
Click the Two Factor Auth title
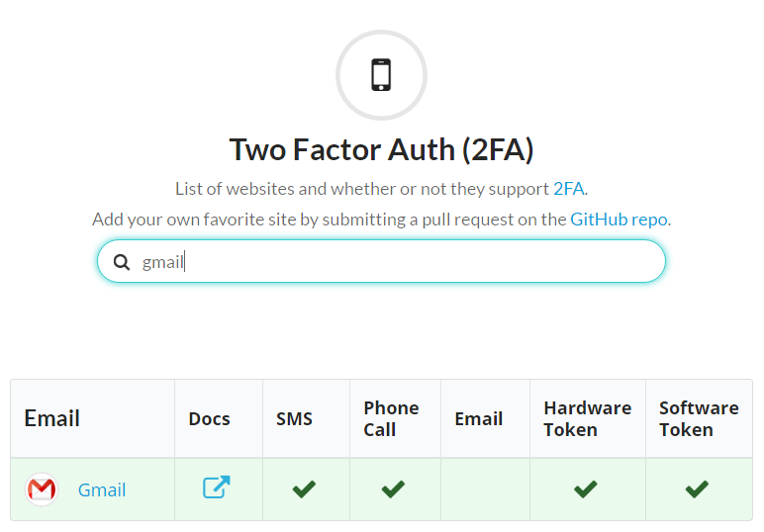[381, 149]
